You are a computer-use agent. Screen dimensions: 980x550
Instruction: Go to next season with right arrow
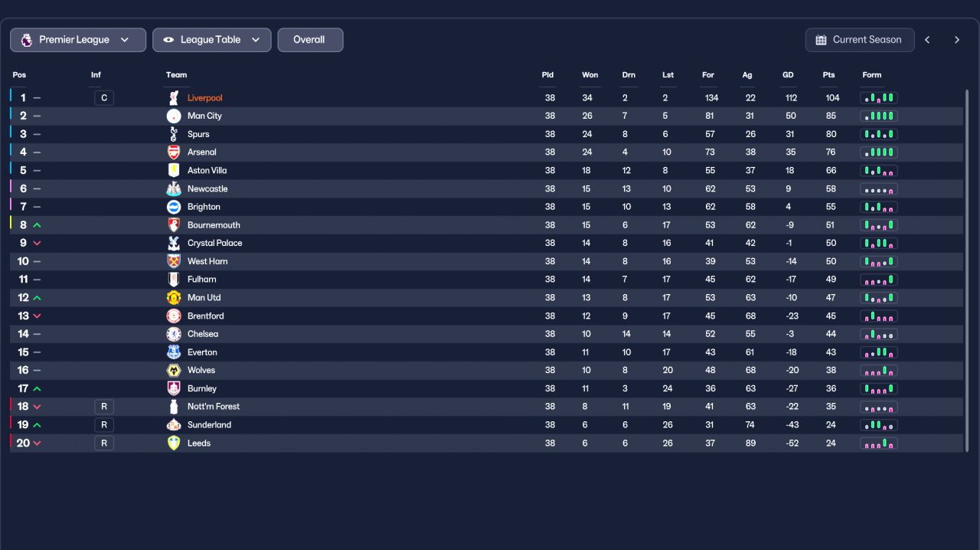tap(956, 40)
